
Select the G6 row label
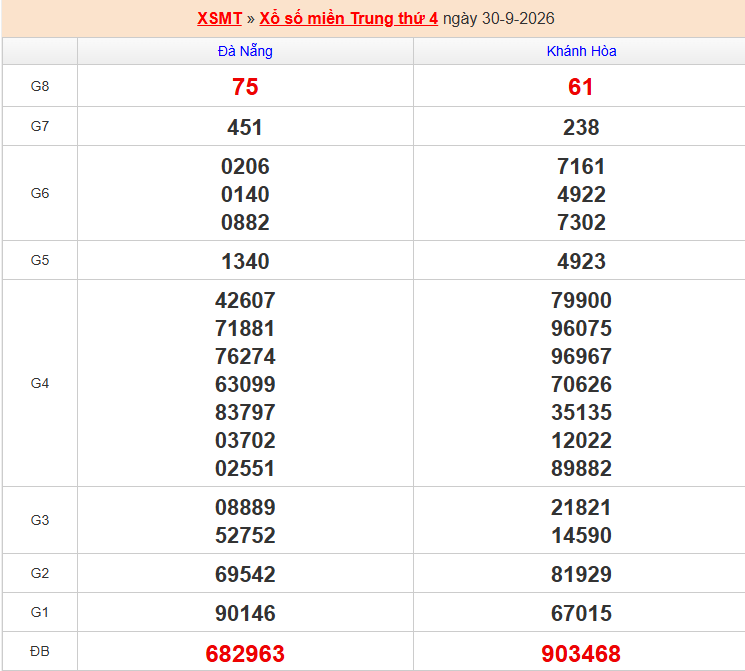40,193
